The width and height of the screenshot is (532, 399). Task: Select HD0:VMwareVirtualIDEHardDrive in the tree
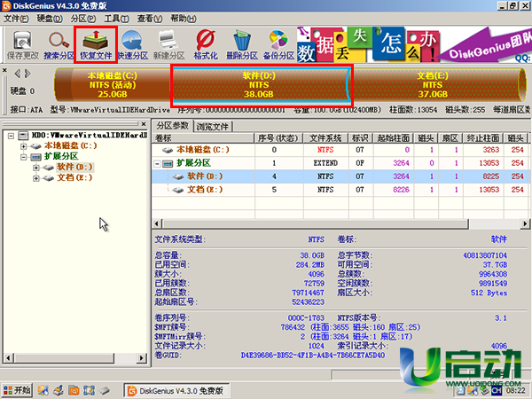(x=90, y=136)
